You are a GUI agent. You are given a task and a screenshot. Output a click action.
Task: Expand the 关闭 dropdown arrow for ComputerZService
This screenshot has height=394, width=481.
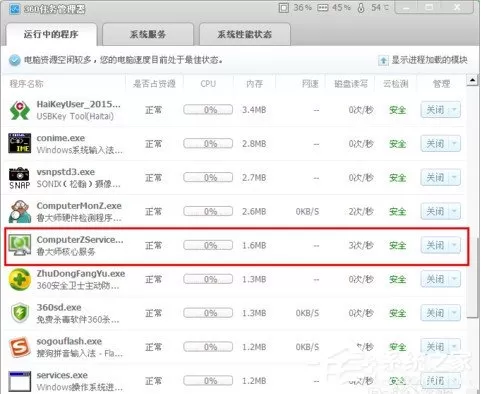click(x=455, y=245)
